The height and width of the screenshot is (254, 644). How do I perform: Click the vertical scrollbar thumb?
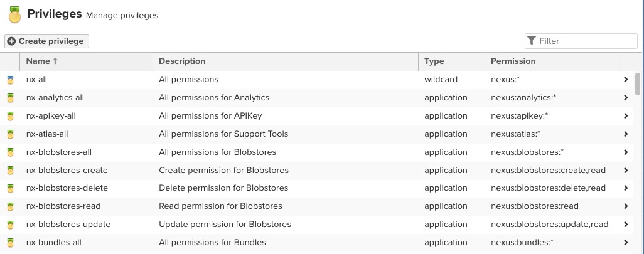tap(638, 84)
